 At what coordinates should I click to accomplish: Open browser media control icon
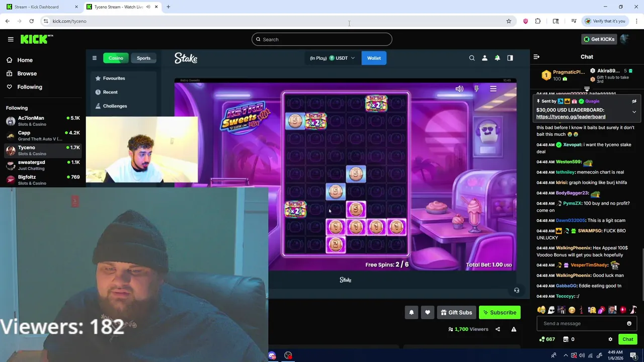click(574, 21)
